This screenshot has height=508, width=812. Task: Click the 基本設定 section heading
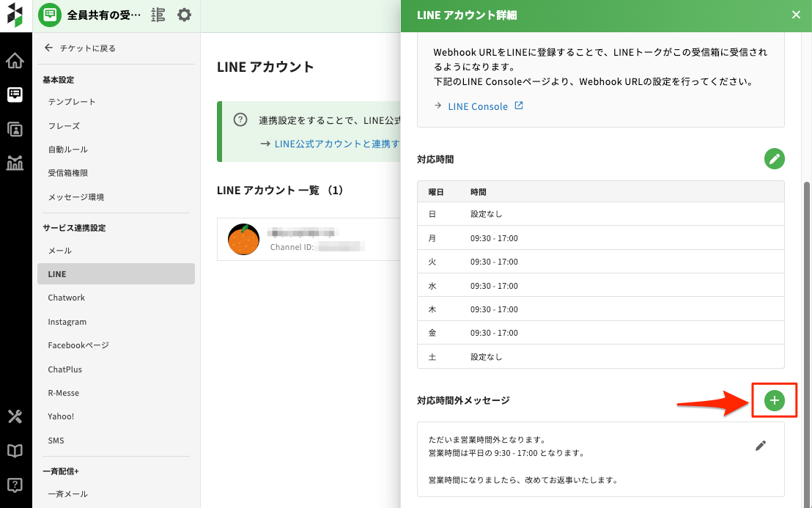pyautogui.click(x=59, y=80)
